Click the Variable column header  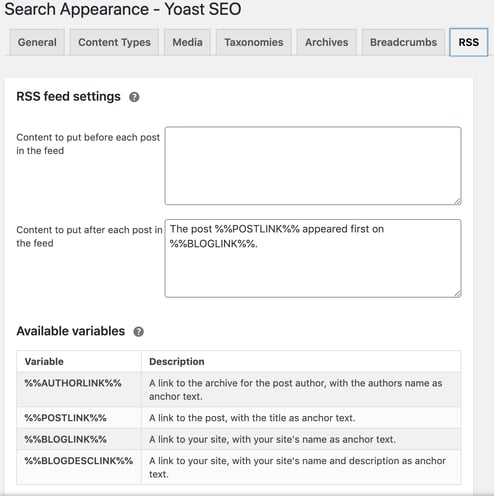pyautogui.click(x=79, y=361)
